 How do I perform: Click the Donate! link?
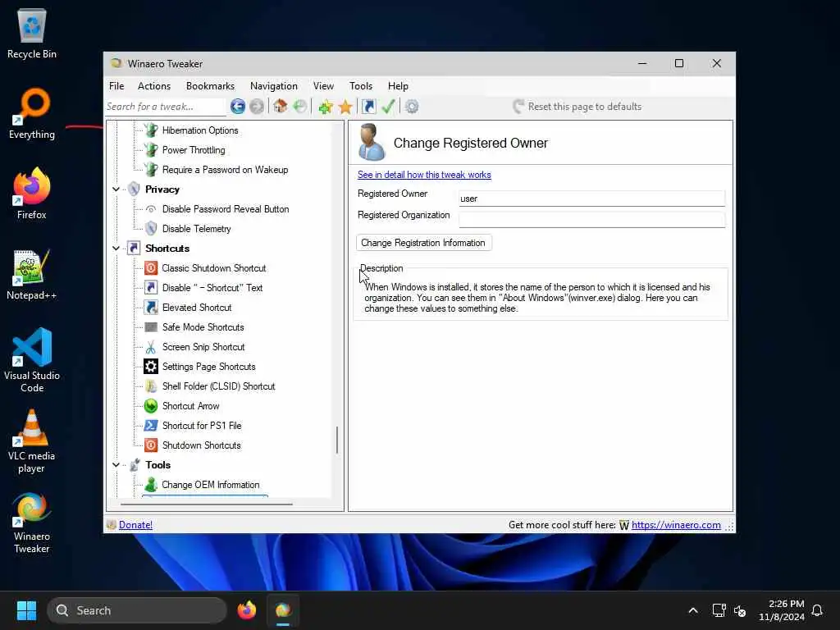(135, 525)
